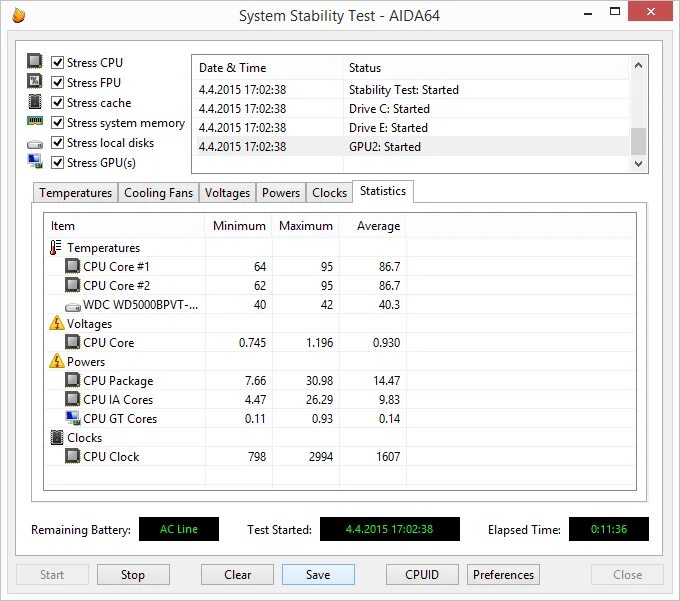Open the CPUID panel
The image size is (680, 601).
coord(422,575)
